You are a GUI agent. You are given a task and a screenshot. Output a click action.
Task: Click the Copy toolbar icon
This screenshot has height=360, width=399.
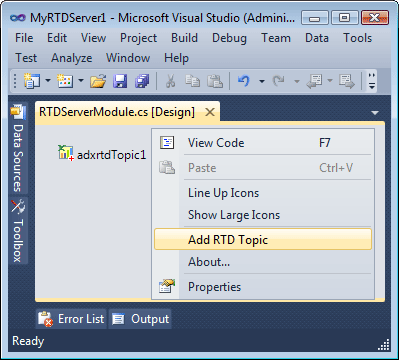coord(192,81)
